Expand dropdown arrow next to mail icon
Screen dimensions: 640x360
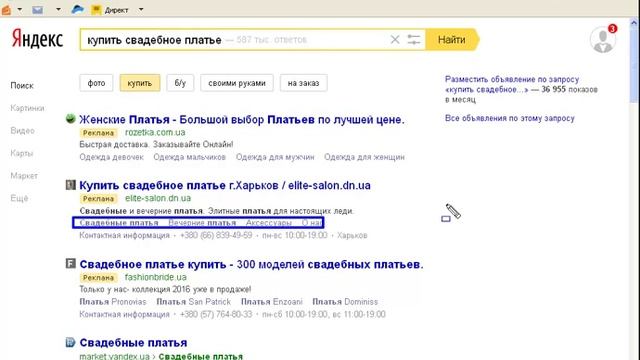pyautogui.click(x=58, y=9)
